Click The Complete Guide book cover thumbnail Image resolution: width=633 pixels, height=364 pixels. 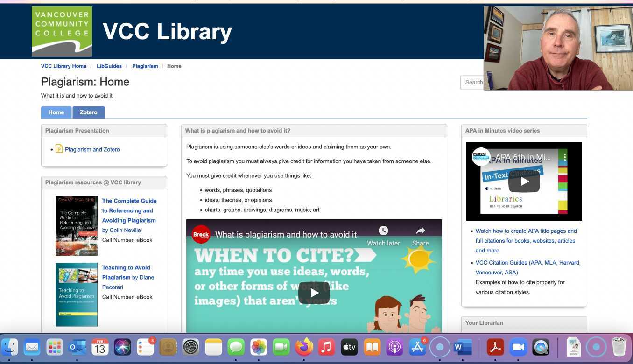click(x=77, y=225)
